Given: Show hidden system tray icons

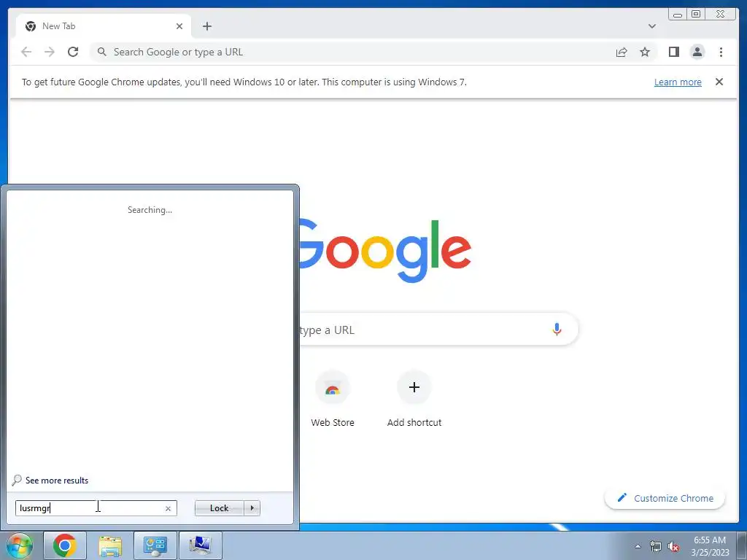Looking at the screenshot, I should [638, 546].
